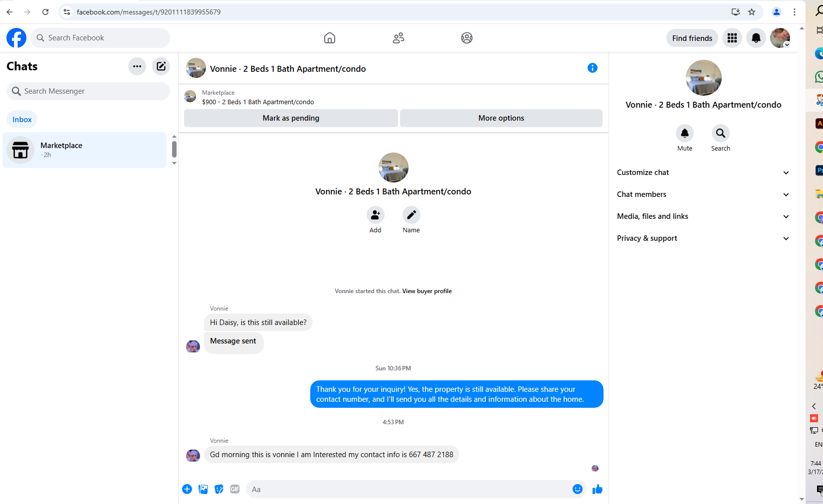Image resolution: width=823 pixels, height=504 pixels.
Task: Click the browser address bar
Action: coord(399,12)
